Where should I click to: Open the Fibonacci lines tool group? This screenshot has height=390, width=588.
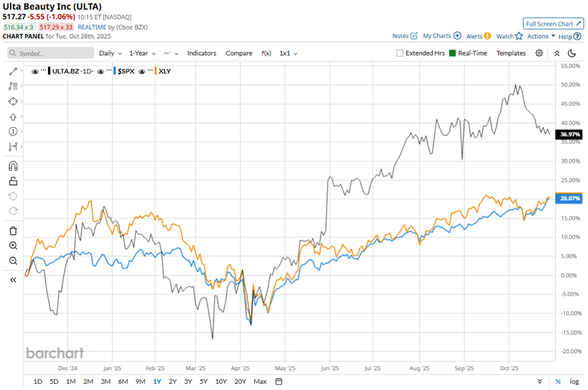[13, 86]
